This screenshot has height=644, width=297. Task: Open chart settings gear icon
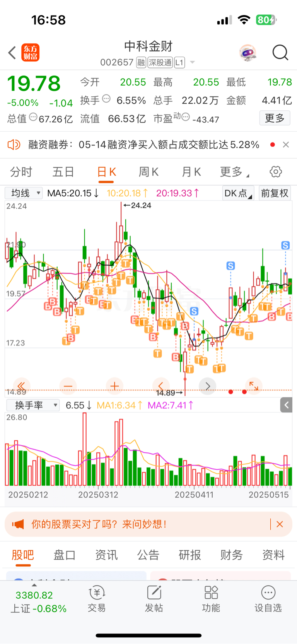coord(276,172)
